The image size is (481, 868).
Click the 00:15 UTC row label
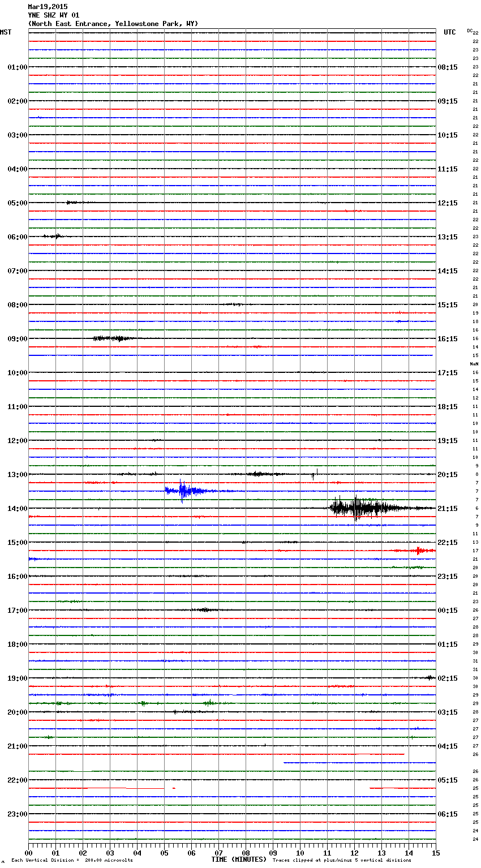(448, 611)
